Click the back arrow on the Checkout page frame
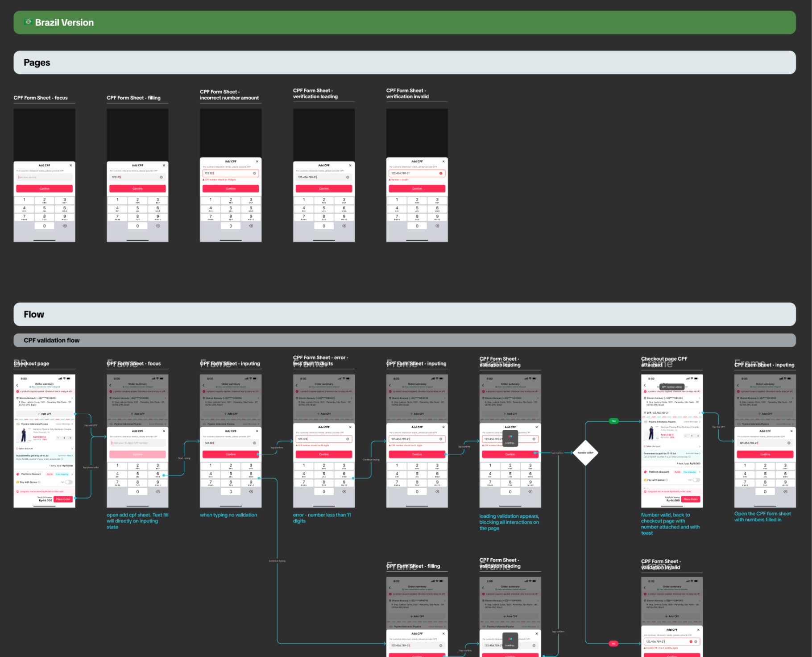This screenshot has height=657, width=812. 17,385
